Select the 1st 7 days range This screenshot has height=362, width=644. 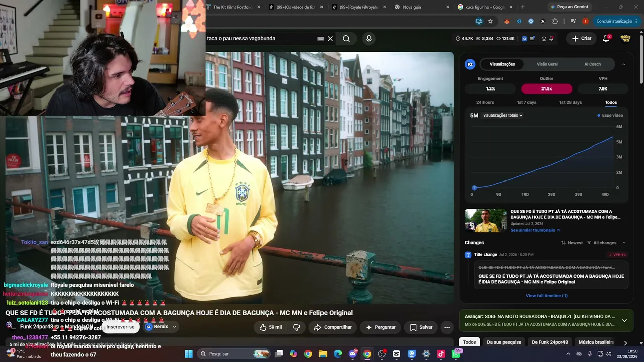coord(527,102)
